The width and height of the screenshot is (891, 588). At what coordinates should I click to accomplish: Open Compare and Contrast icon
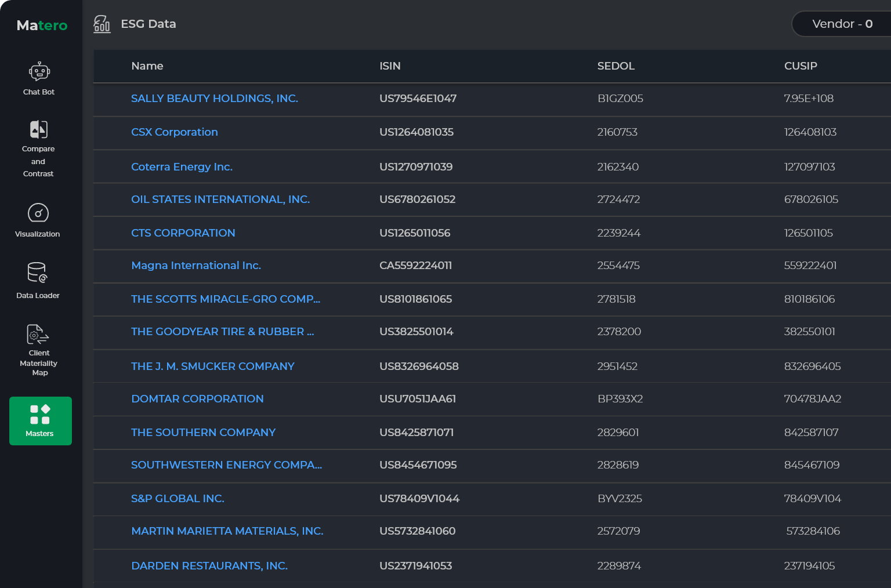39,129
